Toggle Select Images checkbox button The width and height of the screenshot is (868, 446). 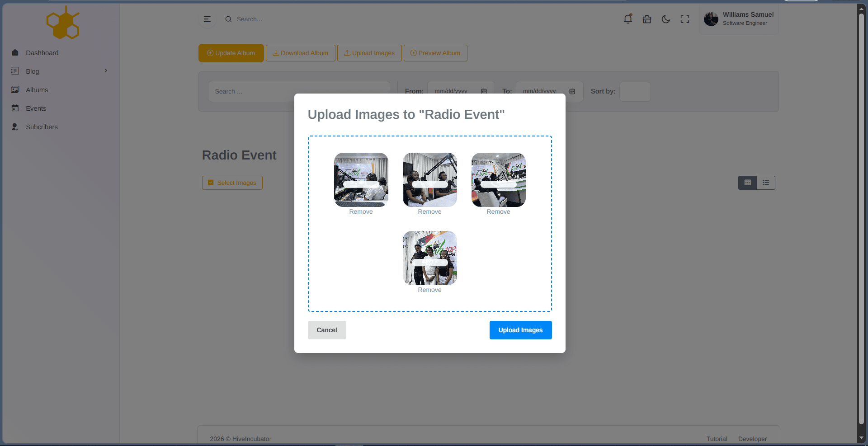(x=232, y=183)
